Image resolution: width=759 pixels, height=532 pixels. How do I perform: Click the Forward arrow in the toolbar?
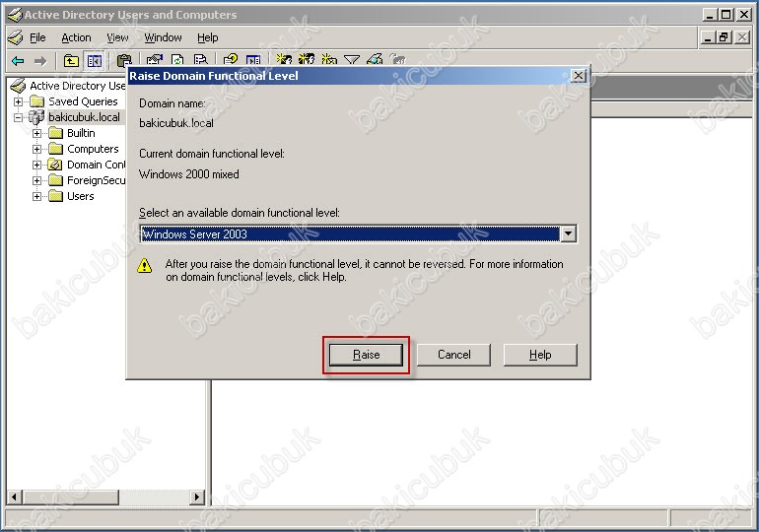(40, 61)
